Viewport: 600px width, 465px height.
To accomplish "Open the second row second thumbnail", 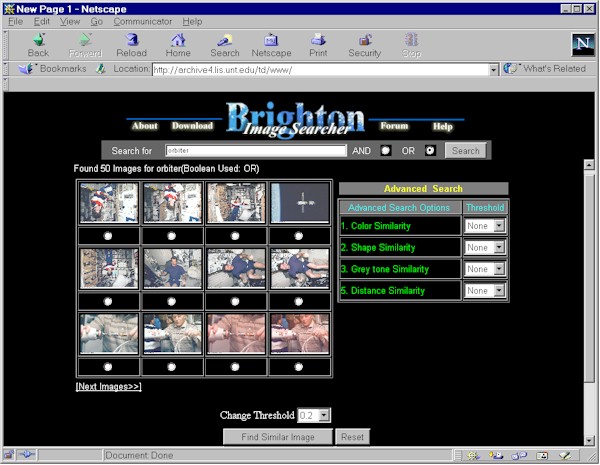I will [173, 268].
